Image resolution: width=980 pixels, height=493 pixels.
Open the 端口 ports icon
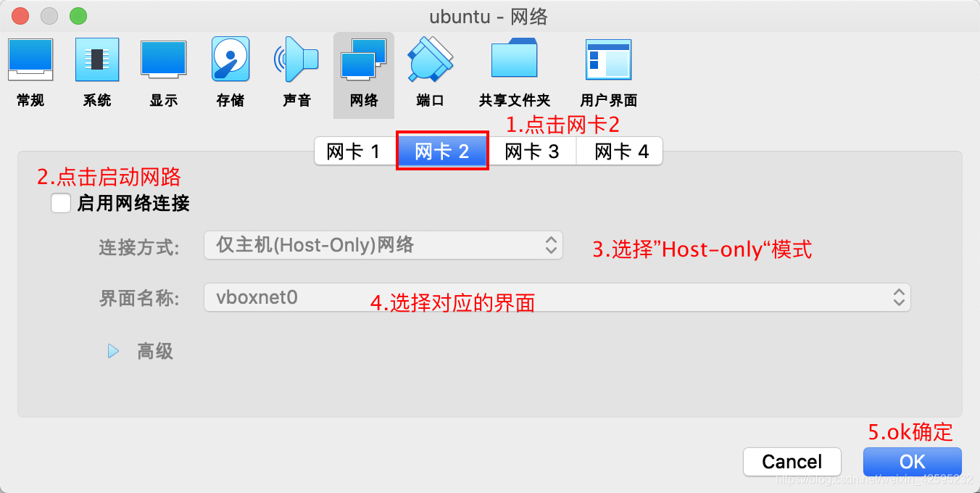tap(431, 60)
